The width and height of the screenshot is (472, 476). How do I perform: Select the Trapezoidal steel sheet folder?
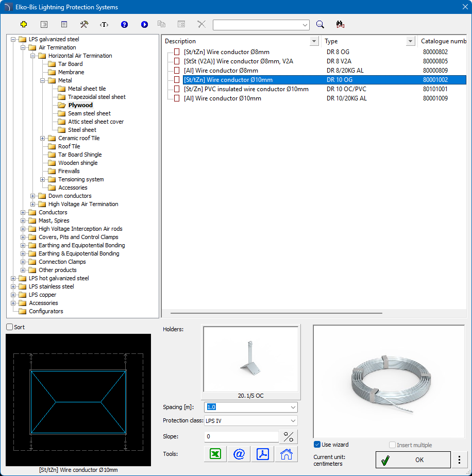[96, 97]
